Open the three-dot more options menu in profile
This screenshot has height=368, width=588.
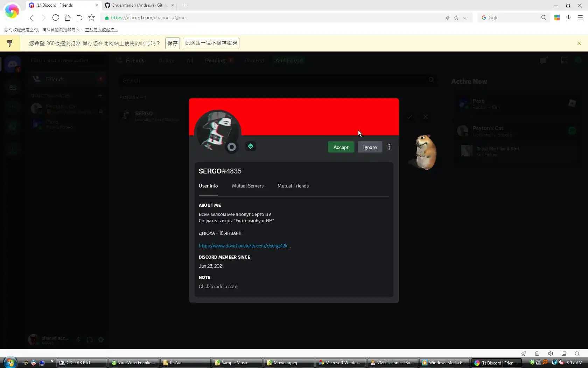389,147
